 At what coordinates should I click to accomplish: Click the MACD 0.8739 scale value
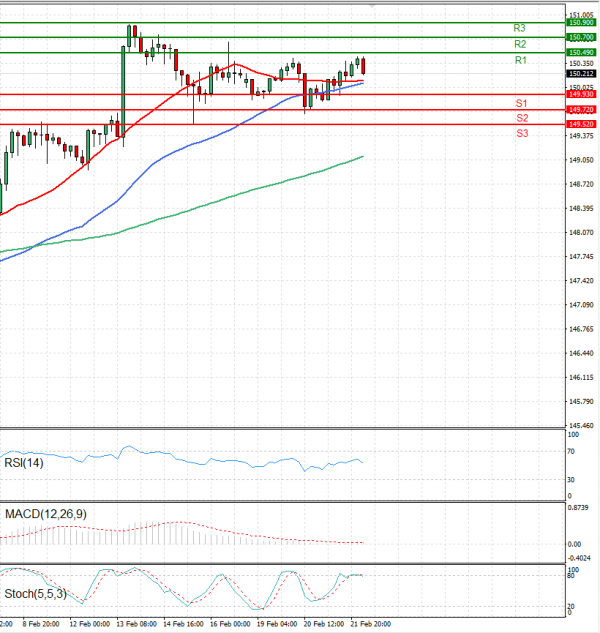(578, 507)
